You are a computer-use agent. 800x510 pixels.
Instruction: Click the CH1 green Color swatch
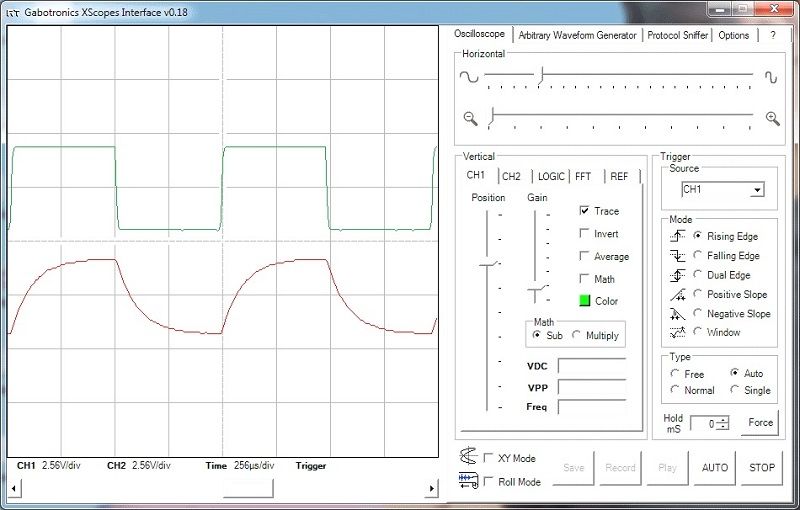pyautogui.click(x=585, y=301)
